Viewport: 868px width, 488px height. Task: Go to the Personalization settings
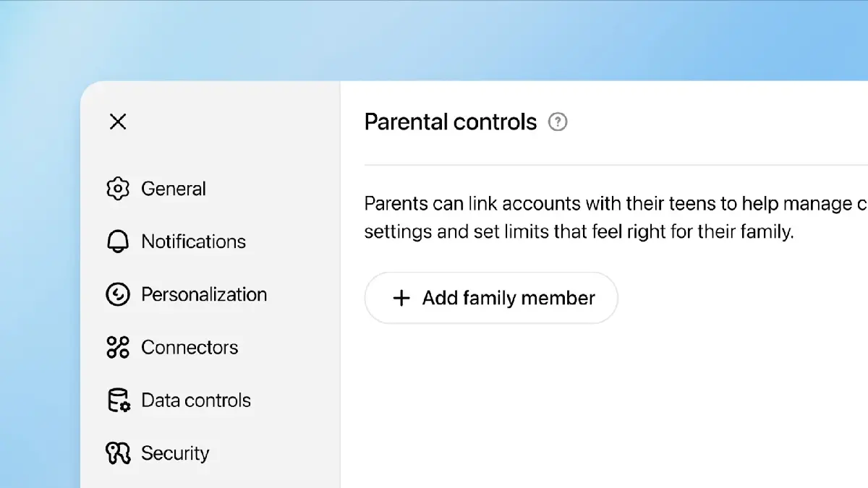point(204,294)
